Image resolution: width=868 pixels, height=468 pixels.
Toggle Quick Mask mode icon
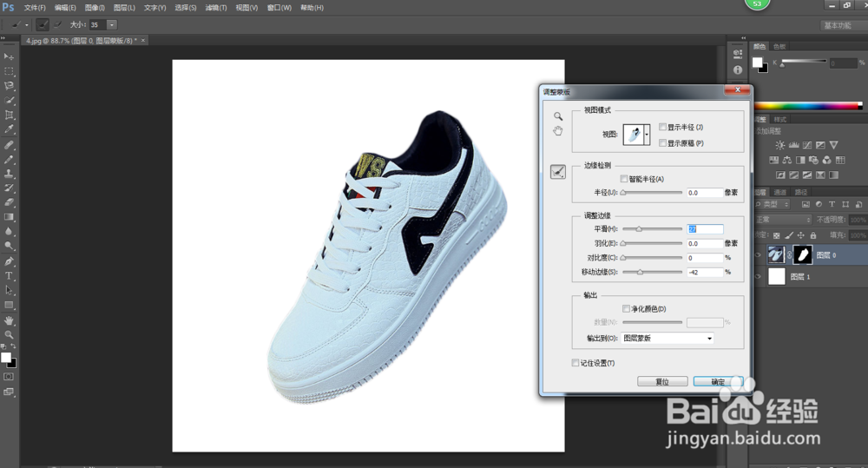tap(9, 377)
